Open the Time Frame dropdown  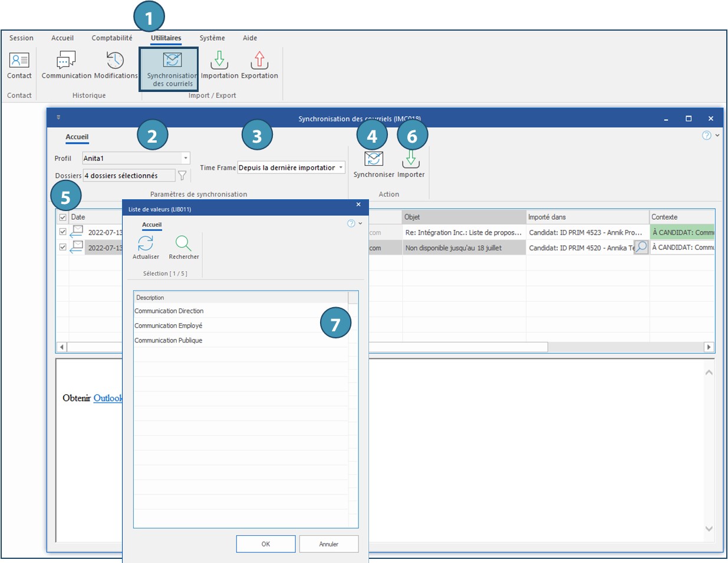pos(341,168)
